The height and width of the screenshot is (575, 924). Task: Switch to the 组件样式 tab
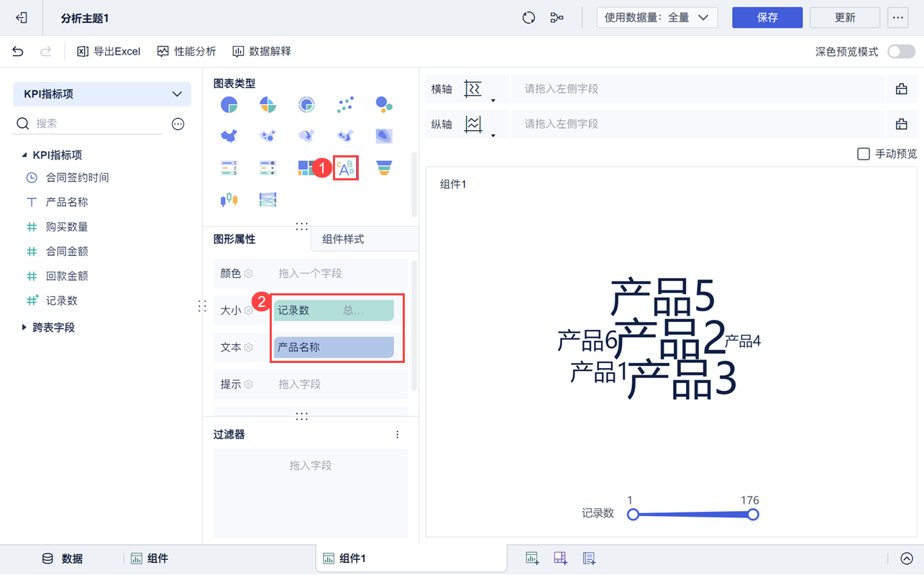point(365,239)
